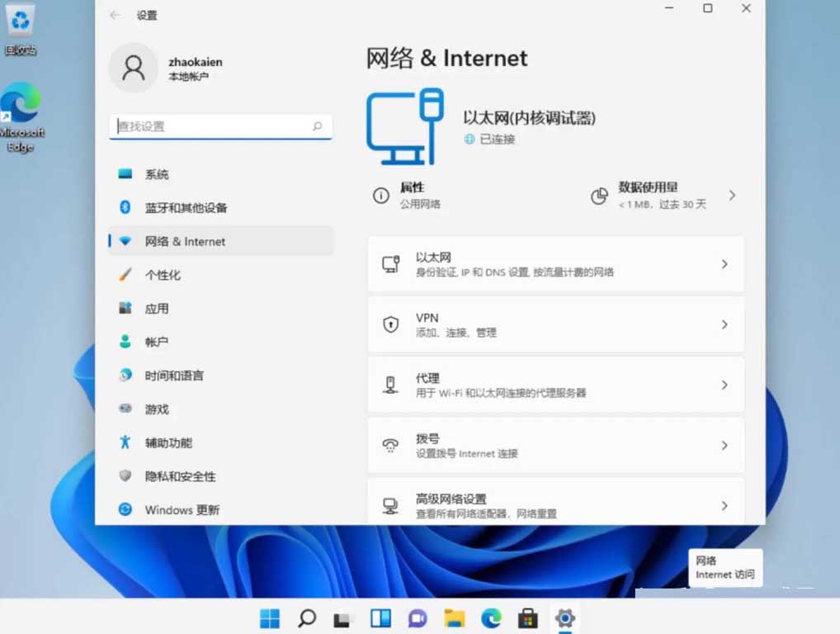Open the Windows 更新 icon
This screenshot has height=634, width=840.
coord(125,510)
